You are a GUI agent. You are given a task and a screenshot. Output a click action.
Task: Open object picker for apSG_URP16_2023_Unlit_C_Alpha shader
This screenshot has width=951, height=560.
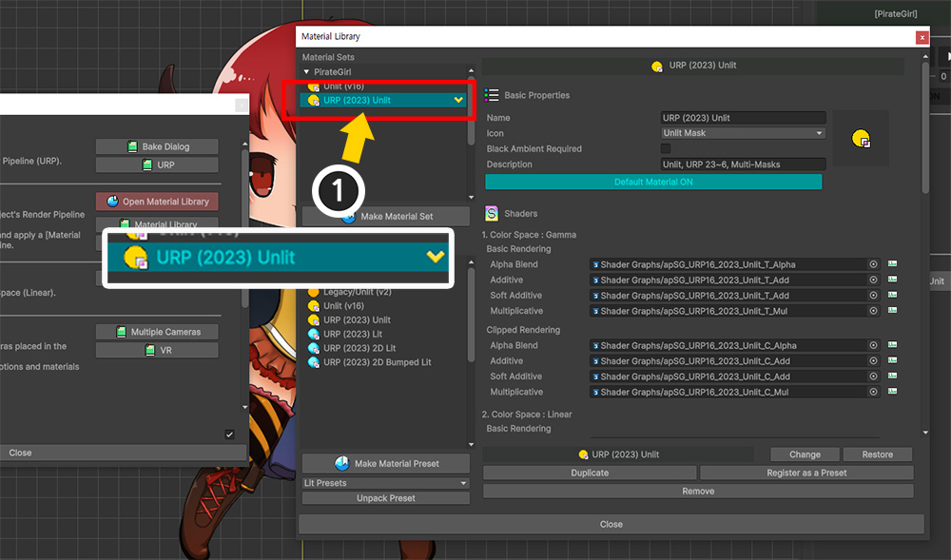[873, 345]
